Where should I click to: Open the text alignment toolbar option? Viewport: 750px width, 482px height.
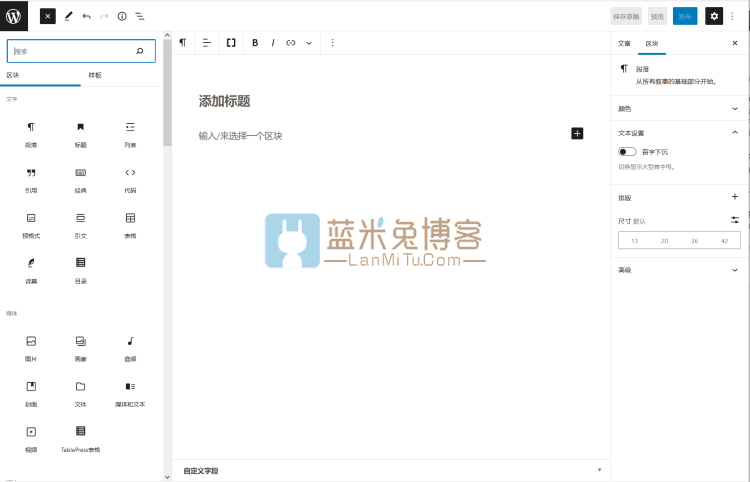click(207, 43)
